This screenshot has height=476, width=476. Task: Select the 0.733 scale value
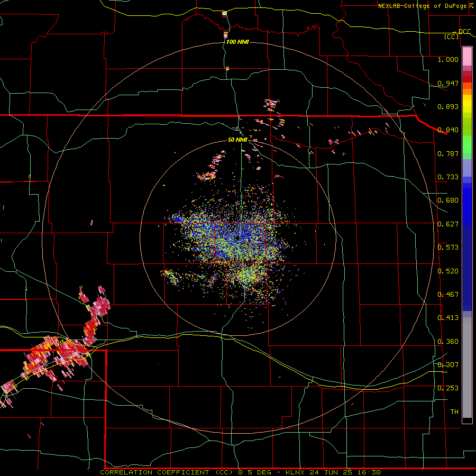(448, 177)
